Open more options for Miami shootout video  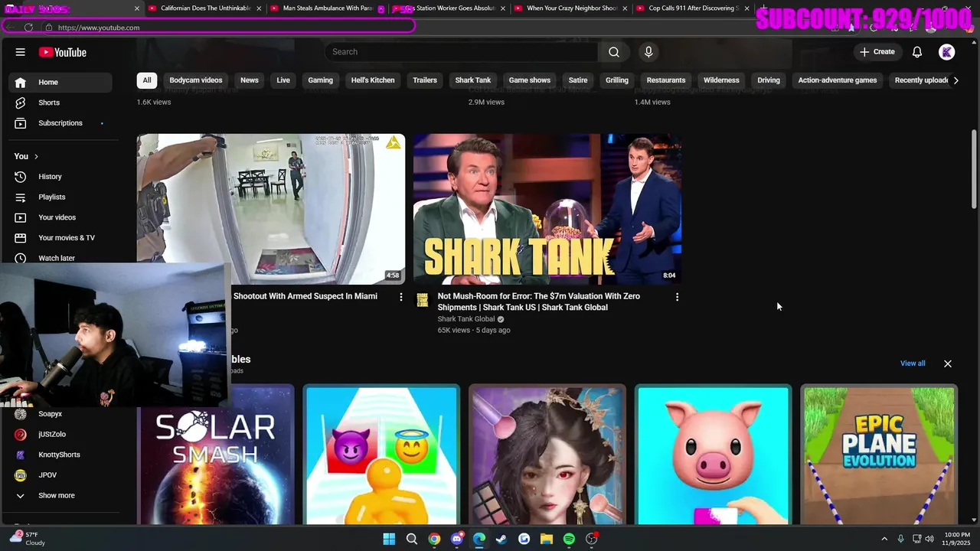(400, 297)
